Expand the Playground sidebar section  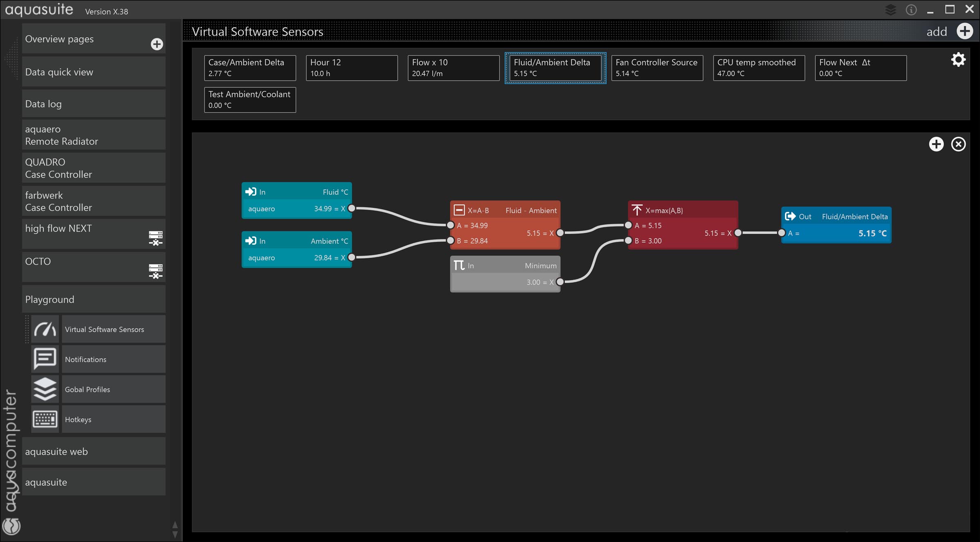point(94,299)
